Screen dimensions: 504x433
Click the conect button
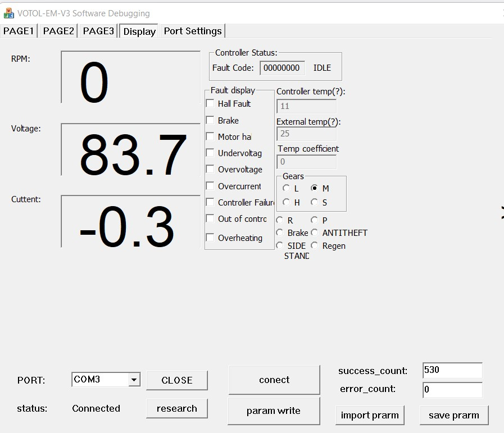tap(274, 380)
